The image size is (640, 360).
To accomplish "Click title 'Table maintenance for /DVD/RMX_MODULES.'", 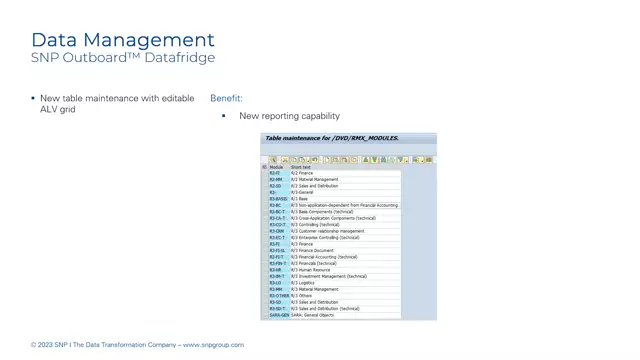I will point(332,138).
